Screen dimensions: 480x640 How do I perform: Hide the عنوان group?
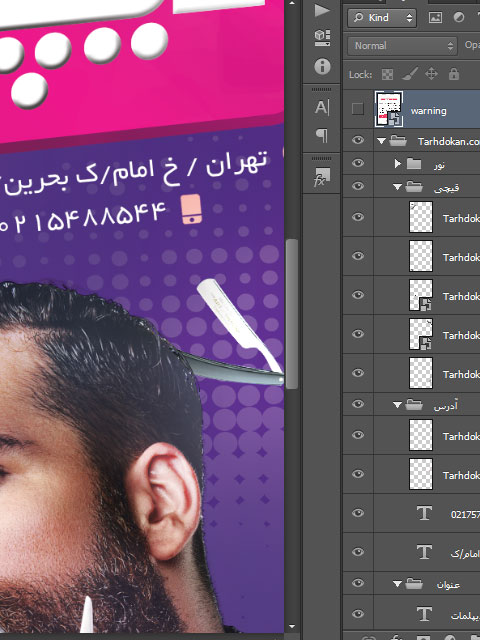tap(358, 583)
